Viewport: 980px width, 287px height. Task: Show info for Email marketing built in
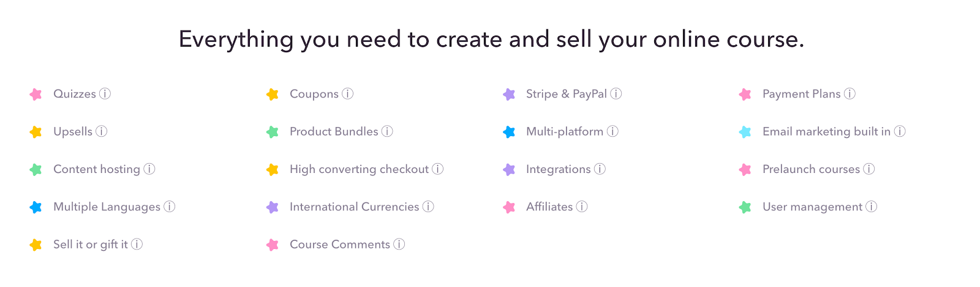point(900,131)
